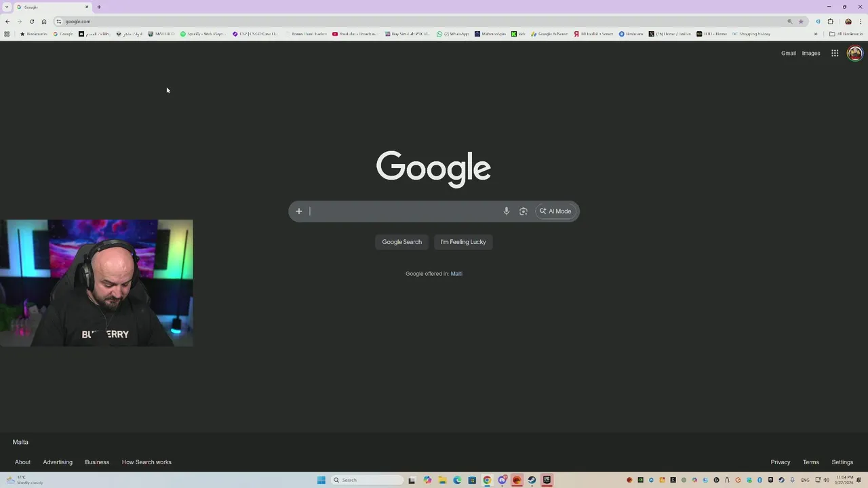Open the Terms footer link

coord(811,462)
